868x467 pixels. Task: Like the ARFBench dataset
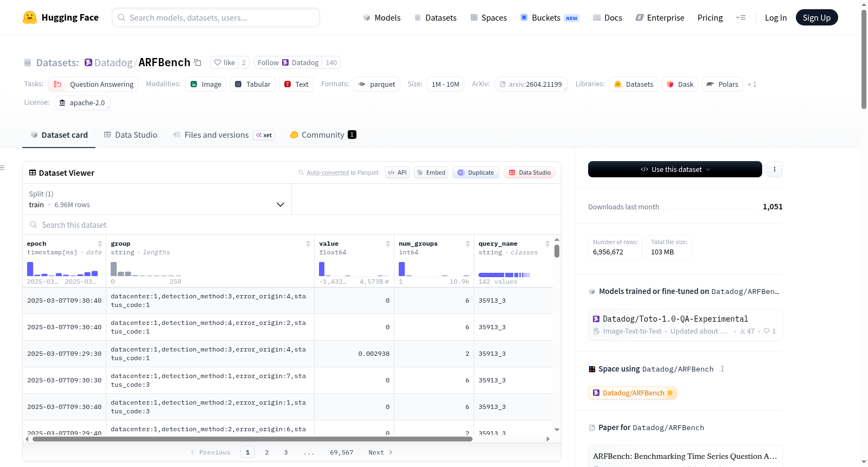(x=224, y=63)
